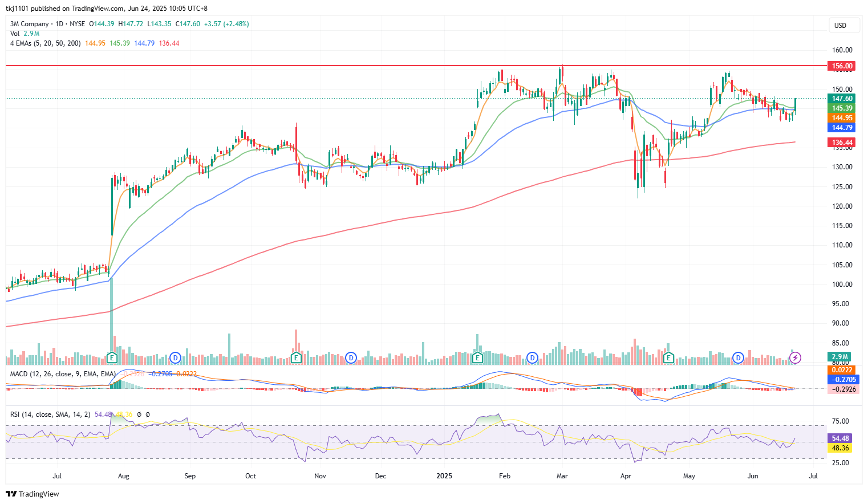868x504 pixels.
Task: Click the purple lightning event icon near July
Action: point(796,358)
